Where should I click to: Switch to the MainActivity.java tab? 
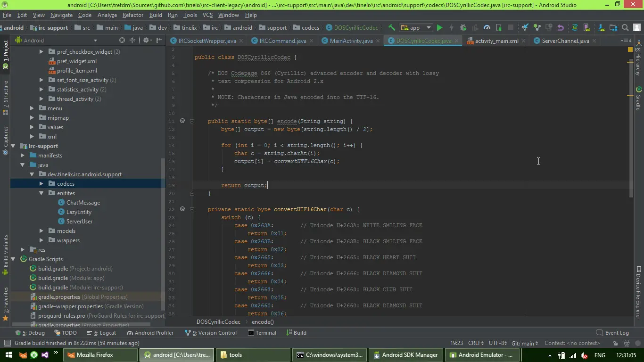pyautogui.click(x=351, y=41)
